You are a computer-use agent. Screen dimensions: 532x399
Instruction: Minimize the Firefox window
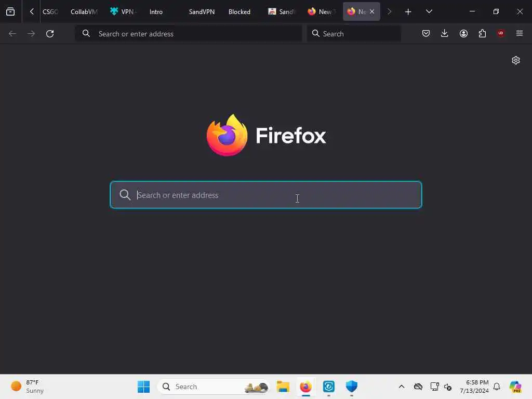pyautogui.click(x=472, y=11)
